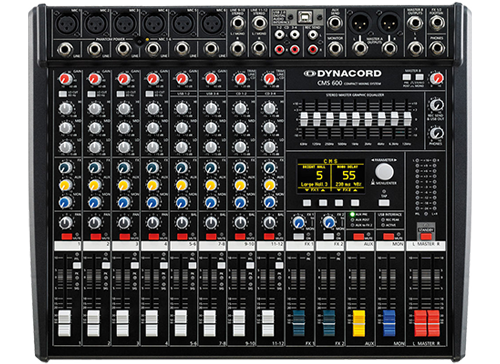The height and width of the screenshot is (364, 500).
Task: Click the red MASTER L fader
Action: (x=420, y=323)
